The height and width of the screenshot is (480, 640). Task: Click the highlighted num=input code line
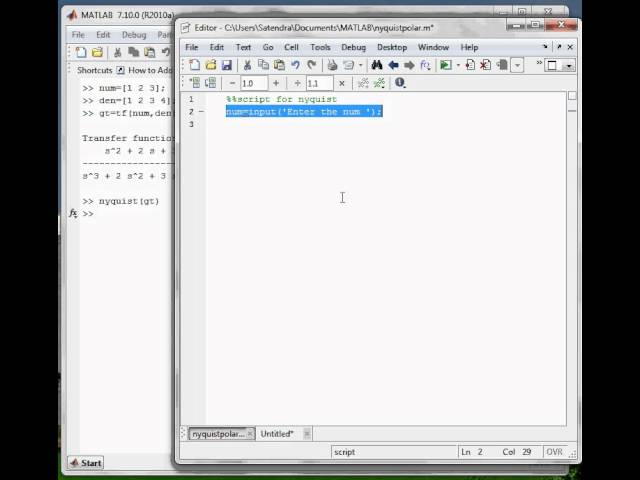pos(304,111)
